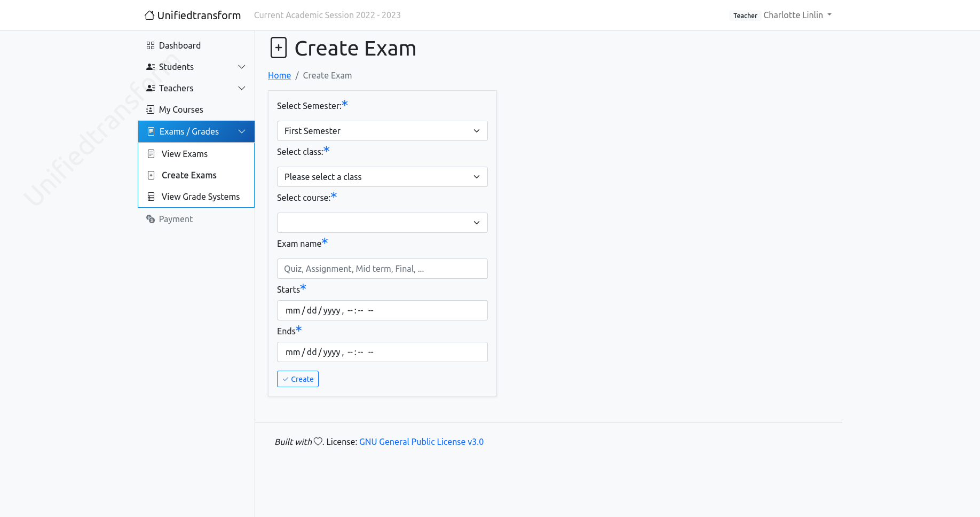
Task: Click the Unifiedtransform home icon
Action: tap(149, 15)
